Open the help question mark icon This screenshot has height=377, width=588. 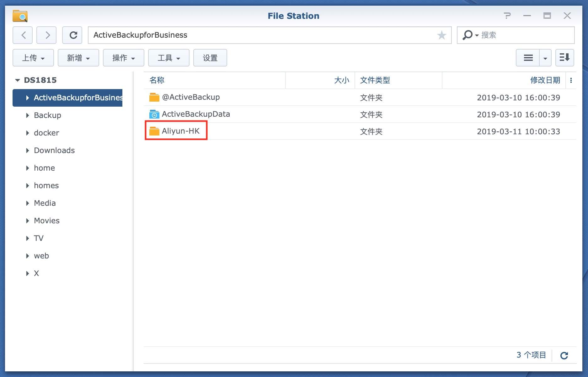(x=507, y=16)
